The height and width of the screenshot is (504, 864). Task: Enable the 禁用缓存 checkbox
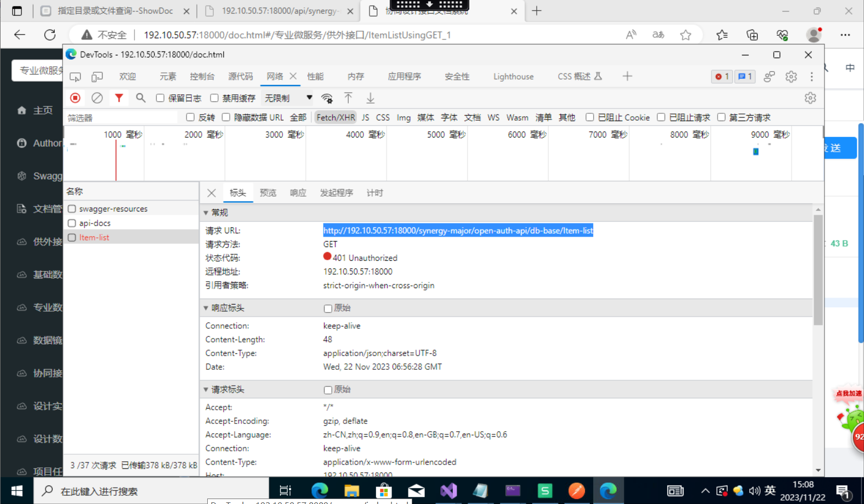click(214, 98)
